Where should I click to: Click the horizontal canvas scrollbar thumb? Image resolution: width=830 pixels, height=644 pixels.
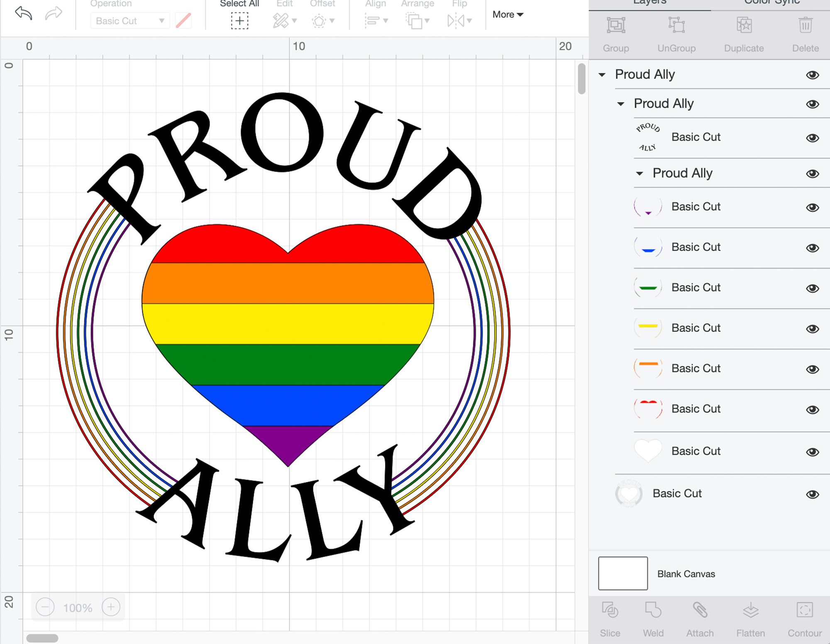pos(42,638)
